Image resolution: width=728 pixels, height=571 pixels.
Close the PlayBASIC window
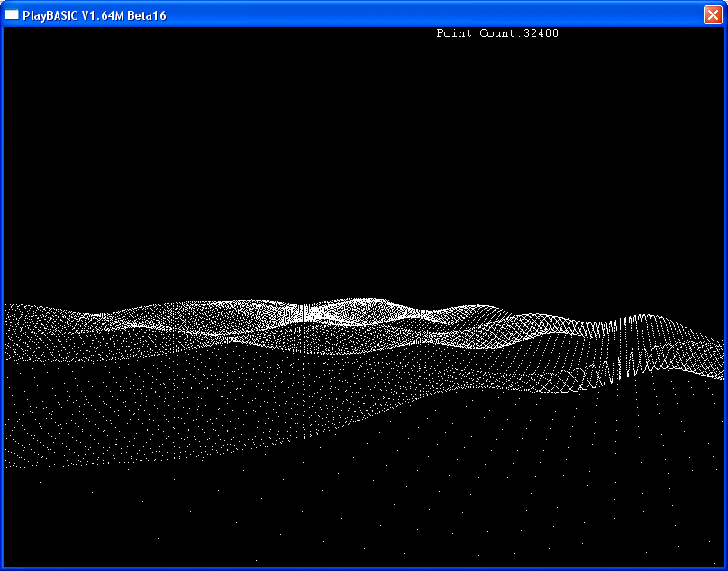pyautogui.click(x=713, y=14)
